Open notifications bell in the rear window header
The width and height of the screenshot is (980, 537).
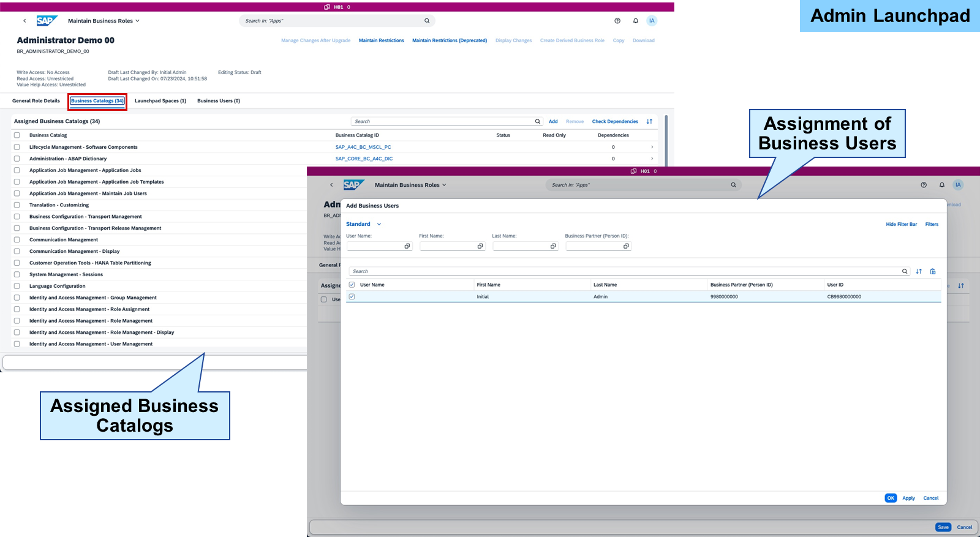coord(636,21)
